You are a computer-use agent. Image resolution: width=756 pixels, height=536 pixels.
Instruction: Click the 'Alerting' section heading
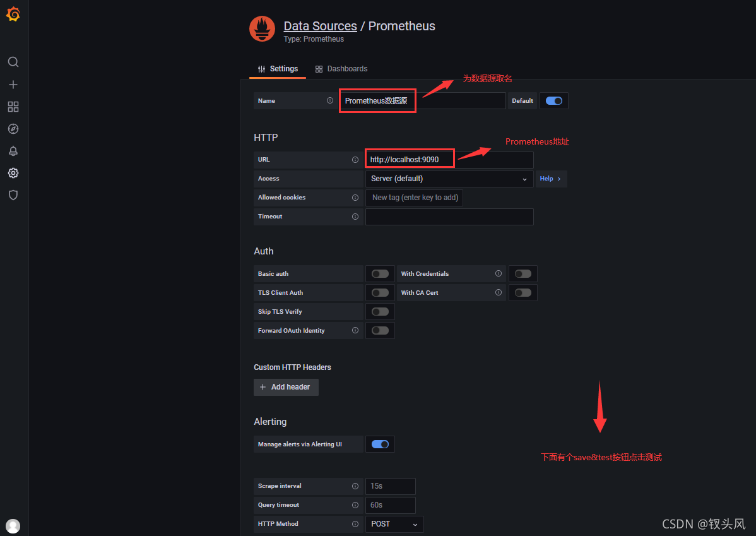(x=270, y=422)
